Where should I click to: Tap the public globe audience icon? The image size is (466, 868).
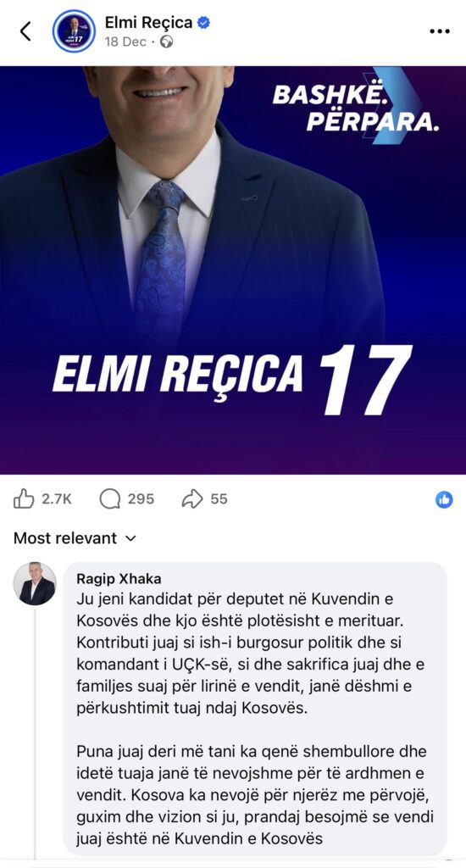(167, 42)
